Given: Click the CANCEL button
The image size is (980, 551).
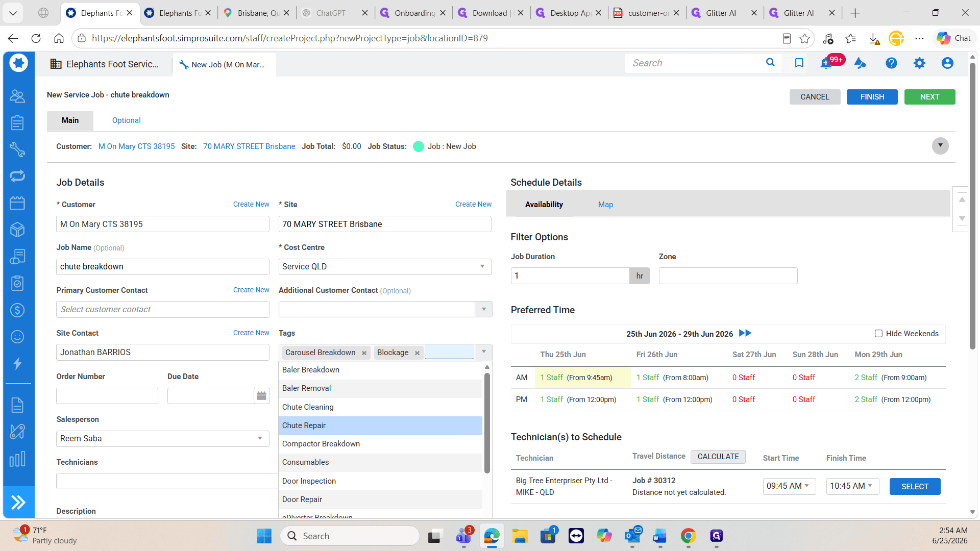Looking at the screenshot, I should coord(815,97).
